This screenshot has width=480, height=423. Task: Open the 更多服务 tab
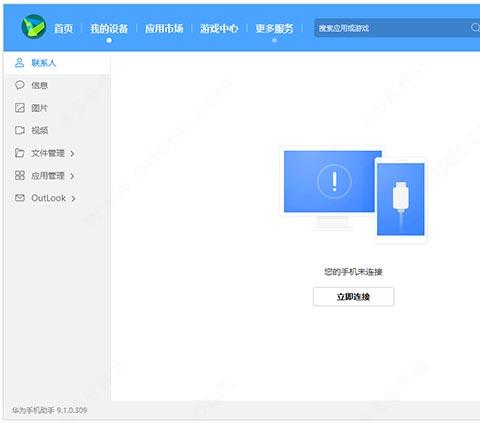tap(274, 29)
